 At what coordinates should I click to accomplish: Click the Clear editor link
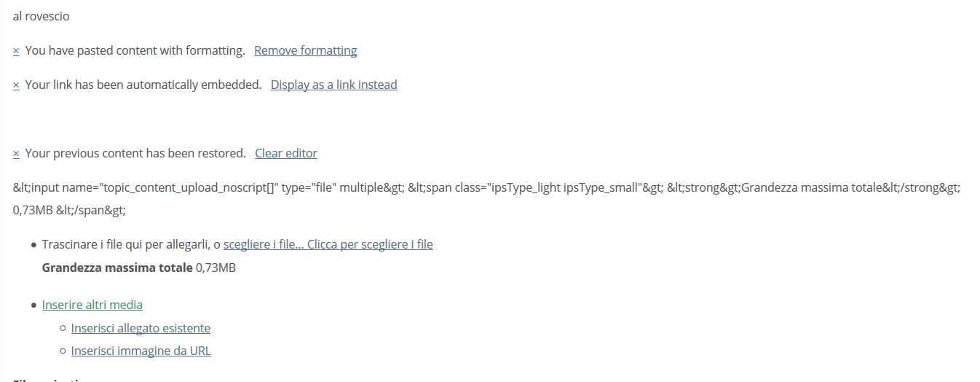click(x=286, y=153)
